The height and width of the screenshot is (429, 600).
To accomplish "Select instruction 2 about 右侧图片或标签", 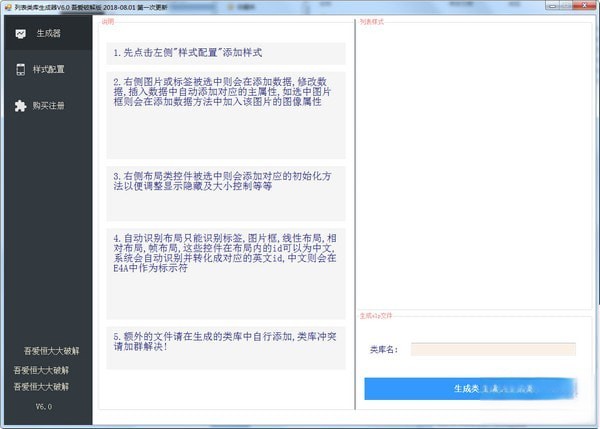I will point(226,115).
